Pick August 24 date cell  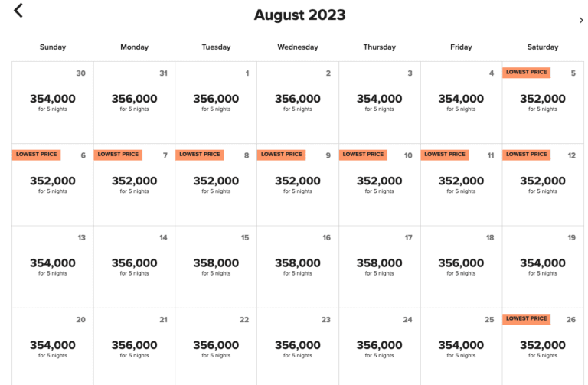[379, 348]
